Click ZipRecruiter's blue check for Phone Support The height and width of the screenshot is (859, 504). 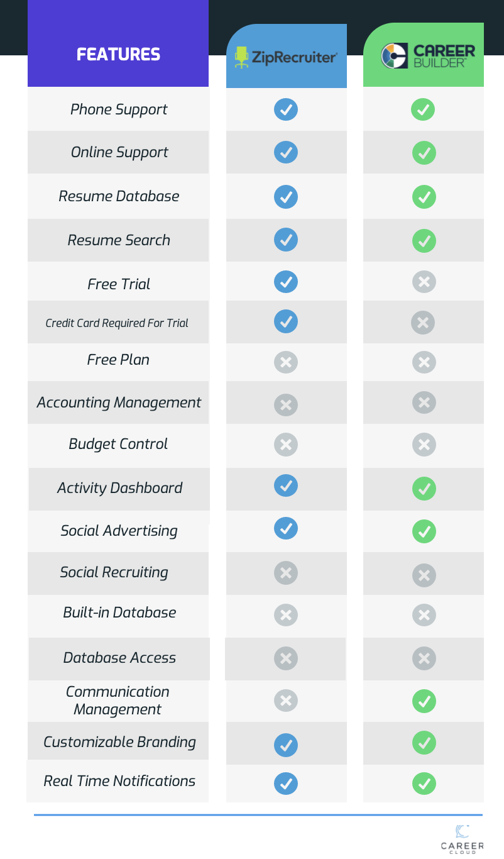click(x=286, y=109)
